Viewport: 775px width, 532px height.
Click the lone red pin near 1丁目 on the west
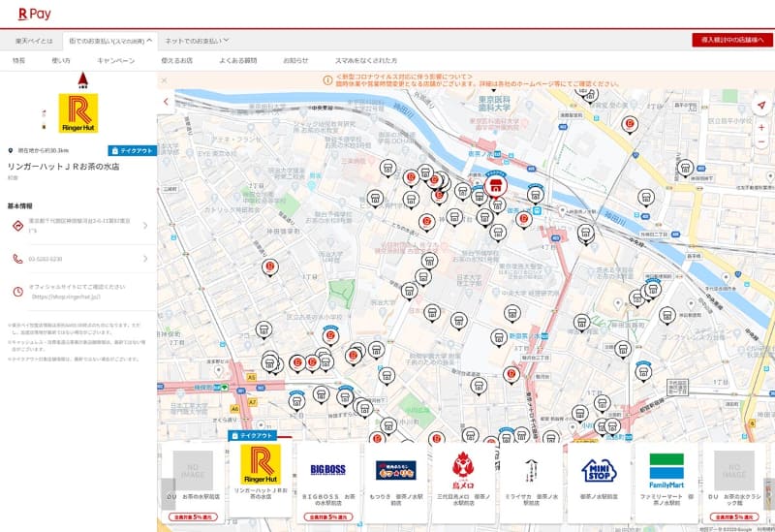click(270, 267)
